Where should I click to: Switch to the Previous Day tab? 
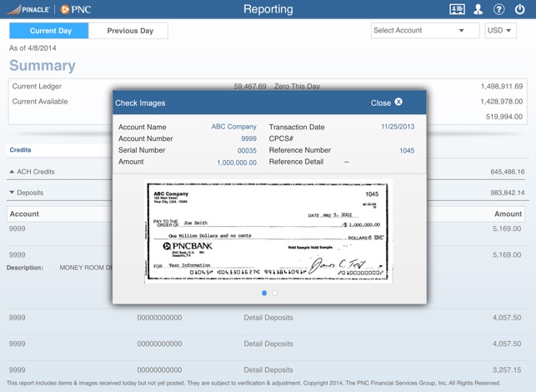128,31
